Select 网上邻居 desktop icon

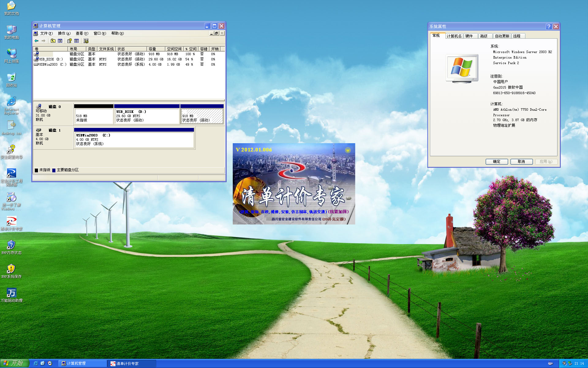click(11, 56)
